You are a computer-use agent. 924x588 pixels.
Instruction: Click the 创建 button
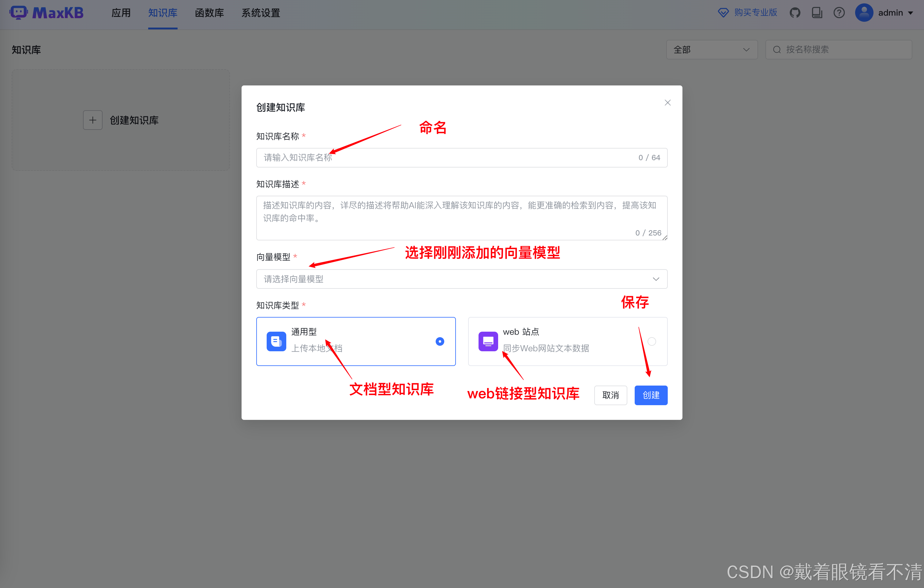[x=651, y=395]
